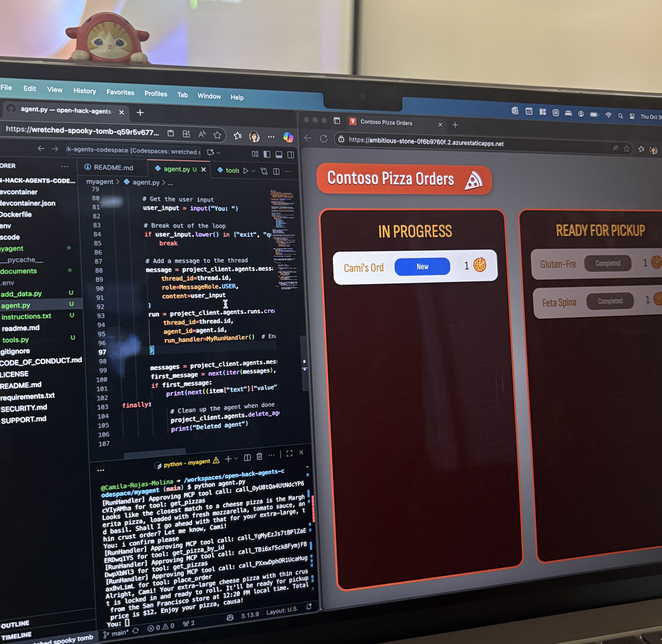Click Completed on the Feta Spina order

(x=610, y=301)
